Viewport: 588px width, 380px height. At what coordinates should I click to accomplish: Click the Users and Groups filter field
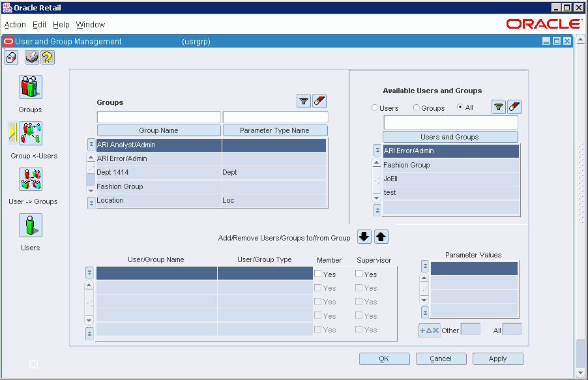pos(450,123)
